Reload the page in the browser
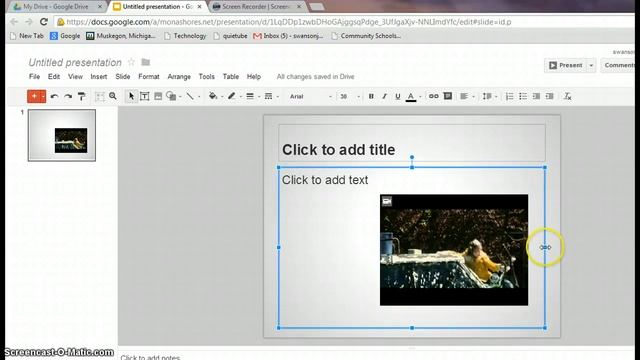The height and width of the screenshot is (360, 640). coord(44,22)
